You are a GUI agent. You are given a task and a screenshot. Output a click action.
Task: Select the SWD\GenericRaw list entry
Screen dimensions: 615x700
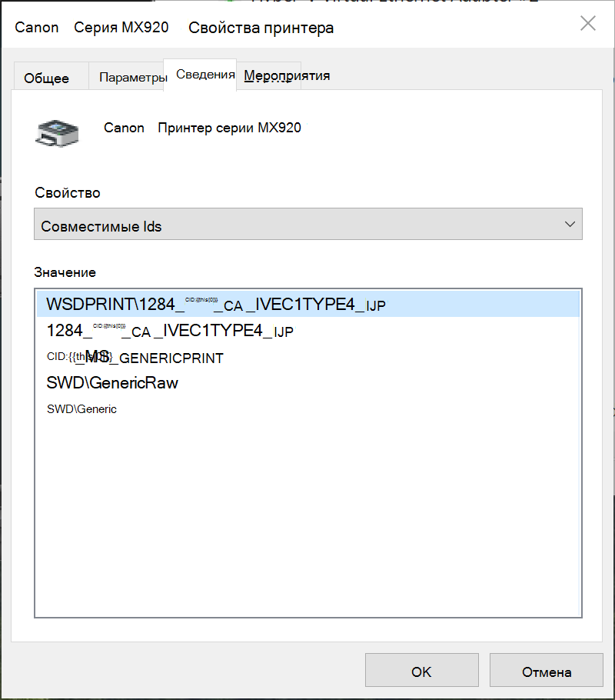308,383
